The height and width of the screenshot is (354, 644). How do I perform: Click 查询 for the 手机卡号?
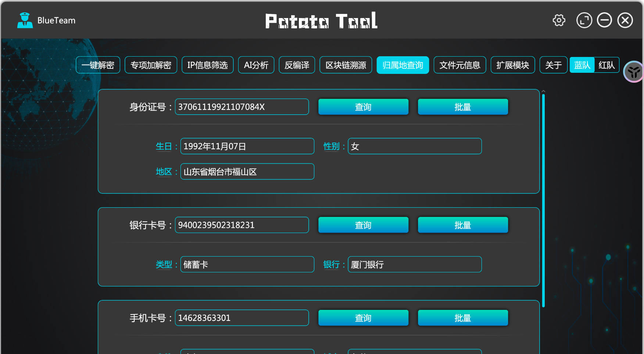coord(364,318)
